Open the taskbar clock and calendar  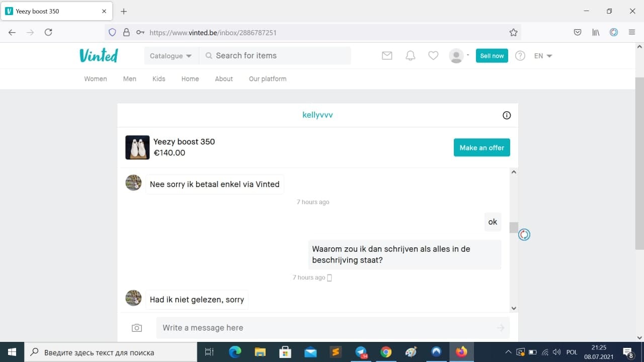point(599,352)
